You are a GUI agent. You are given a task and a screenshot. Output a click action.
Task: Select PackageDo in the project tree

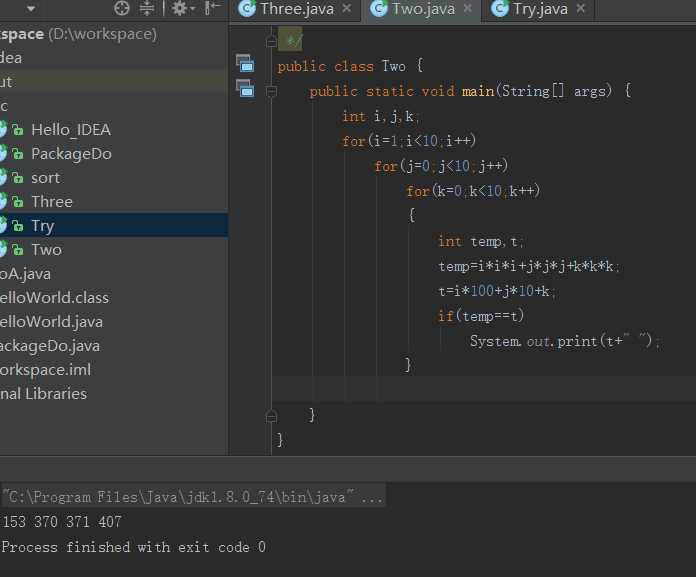71,154
